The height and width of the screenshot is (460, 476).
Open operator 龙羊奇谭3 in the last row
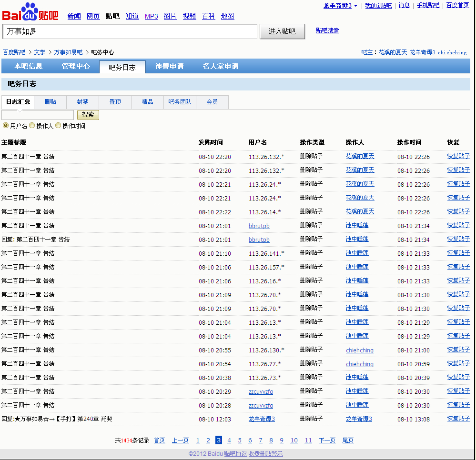coord(359,419)
